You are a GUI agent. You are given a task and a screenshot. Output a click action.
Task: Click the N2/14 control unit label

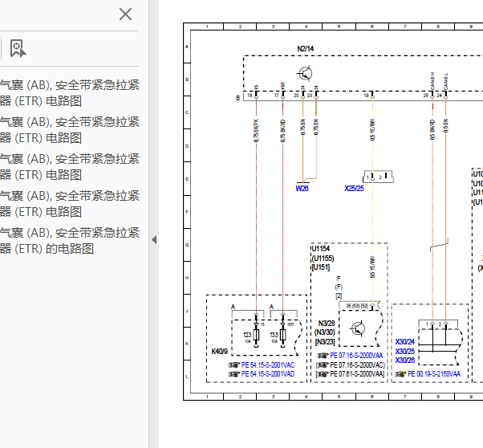coord(305,49)
